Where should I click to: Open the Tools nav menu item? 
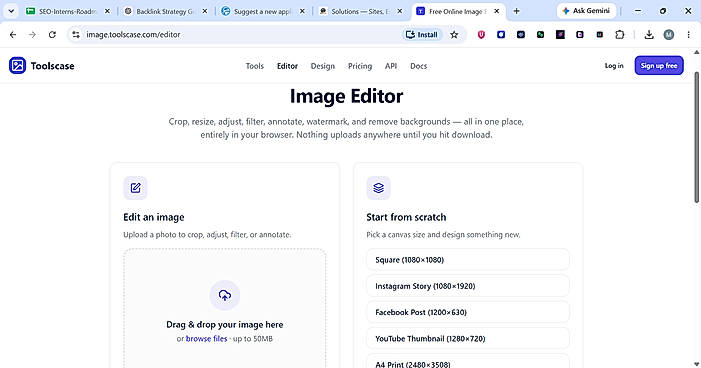click(x=255, y=66)
